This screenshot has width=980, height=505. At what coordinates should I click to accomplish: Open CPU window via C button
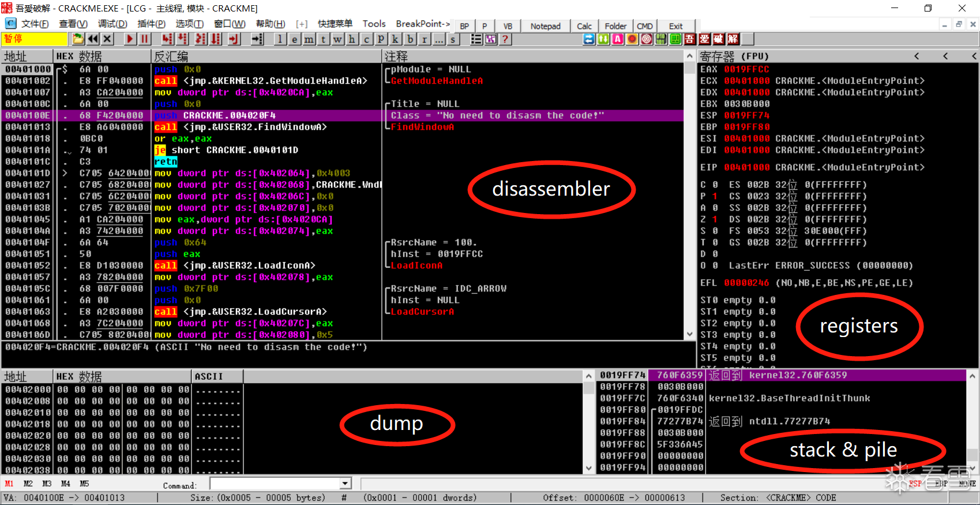click(366, 39)
